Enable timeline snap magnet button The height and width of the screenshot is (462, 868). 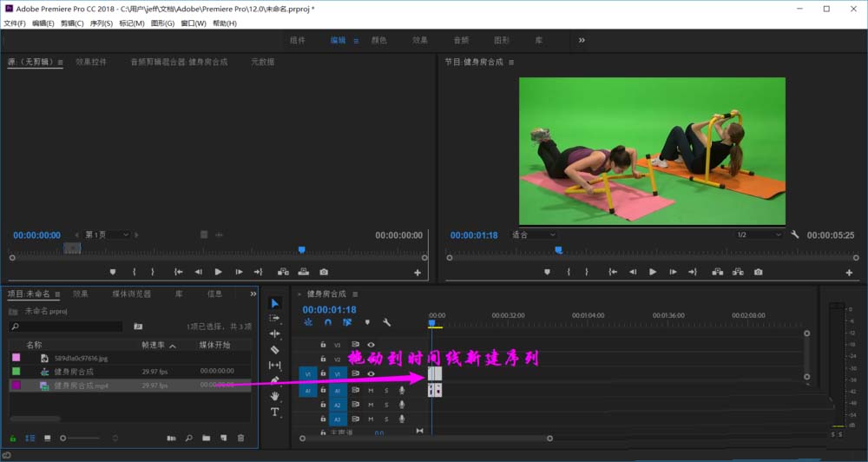(x=327, y=322)
